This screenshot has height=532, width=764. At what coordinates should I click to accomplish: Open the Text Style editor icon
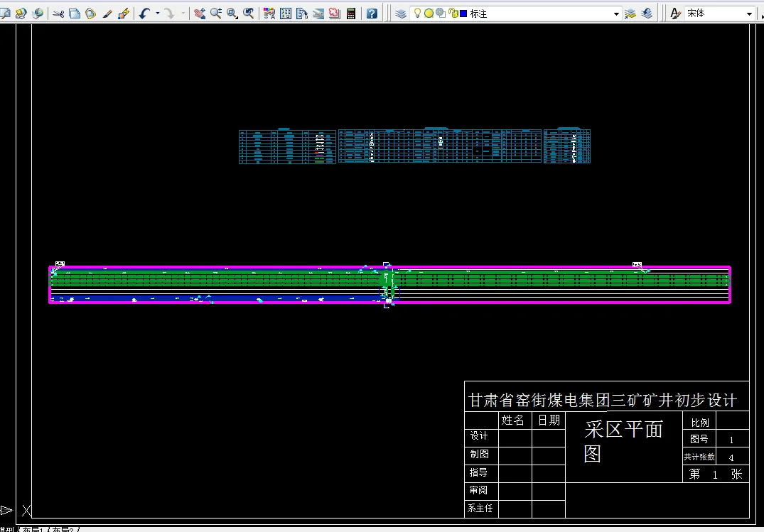point(675,12)
